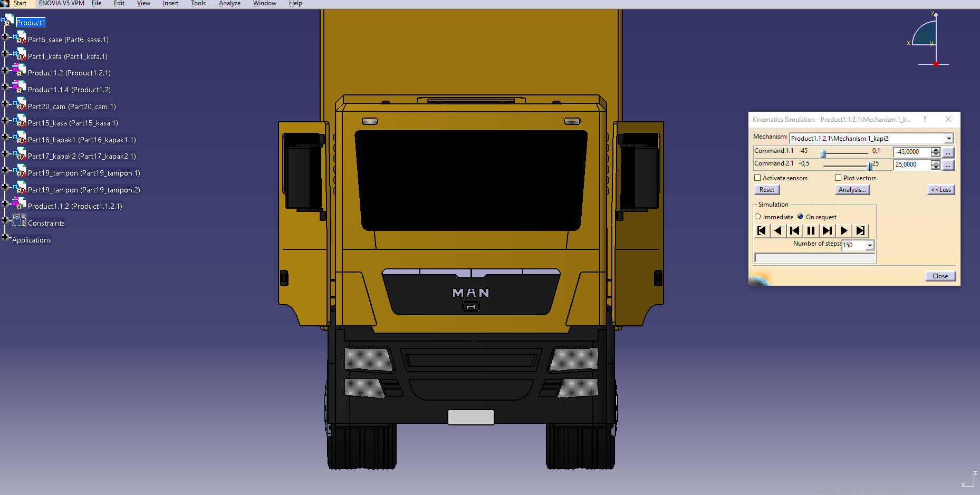Expand the Constraints tree node
This screenshot has width=980, height=495.
(5, 220)
